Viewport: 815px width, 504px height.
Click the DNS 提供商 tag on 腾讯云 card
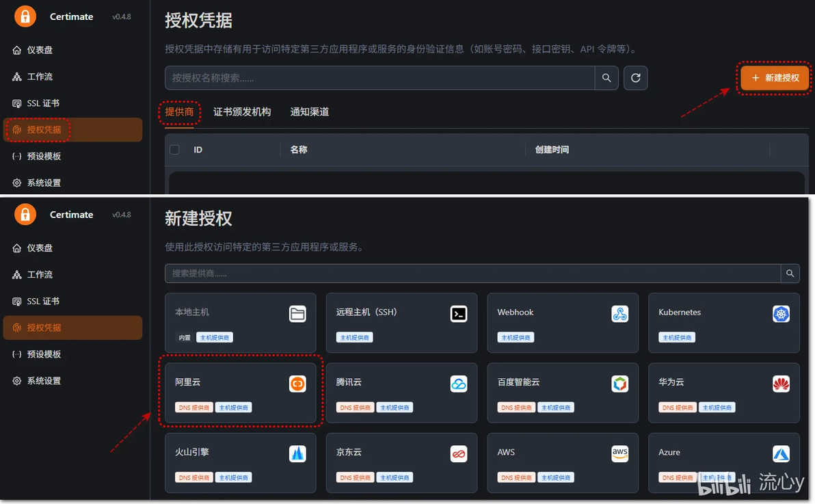355,408
